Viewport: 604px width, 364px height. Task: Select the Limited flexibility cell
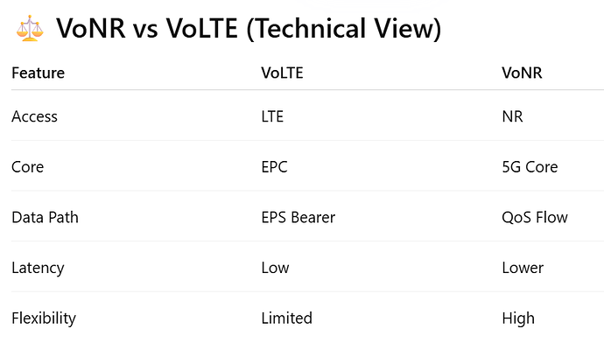pos(286,318)
